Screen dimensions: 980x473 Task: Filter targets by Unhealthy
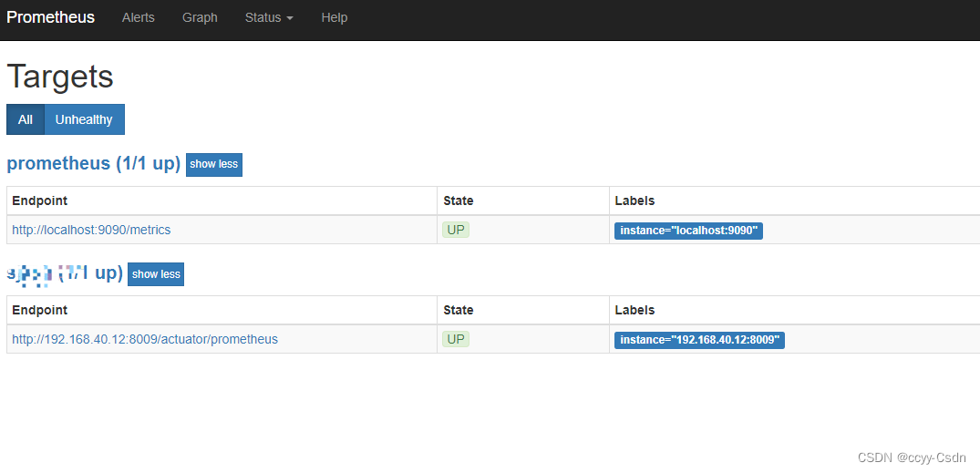[85, 119]
